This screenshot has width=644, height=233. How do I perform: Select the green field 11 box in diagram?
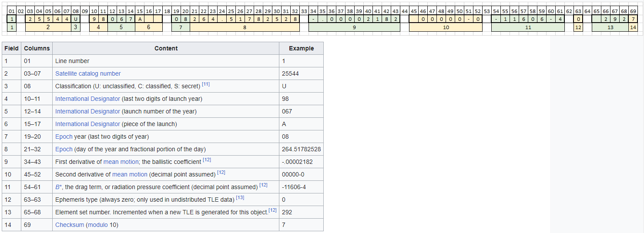pos(528,27)
